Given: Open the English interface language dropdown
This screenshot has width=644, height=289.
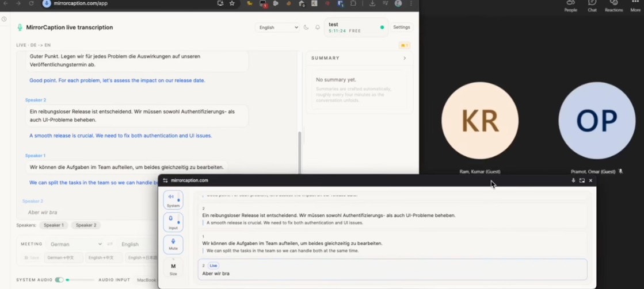Looking at the screenshot, I should (x=277, y=28).
